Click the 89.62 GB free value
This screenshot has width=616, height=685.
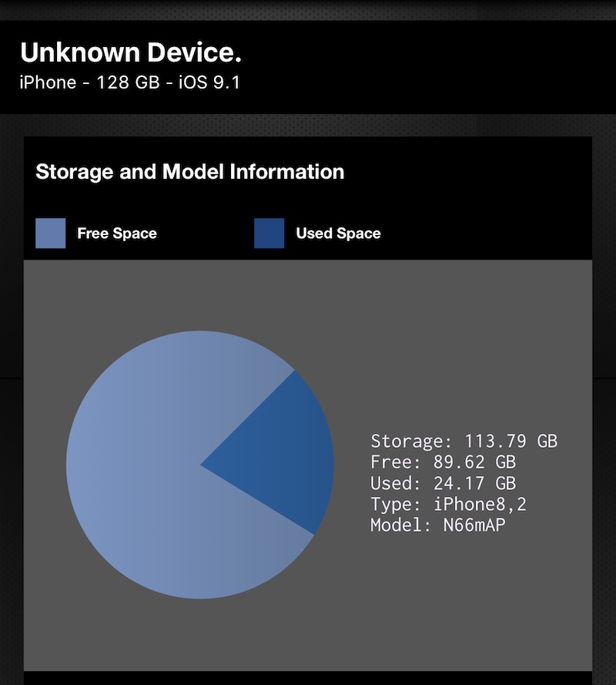pyautogui.click(x=474, y=462)
